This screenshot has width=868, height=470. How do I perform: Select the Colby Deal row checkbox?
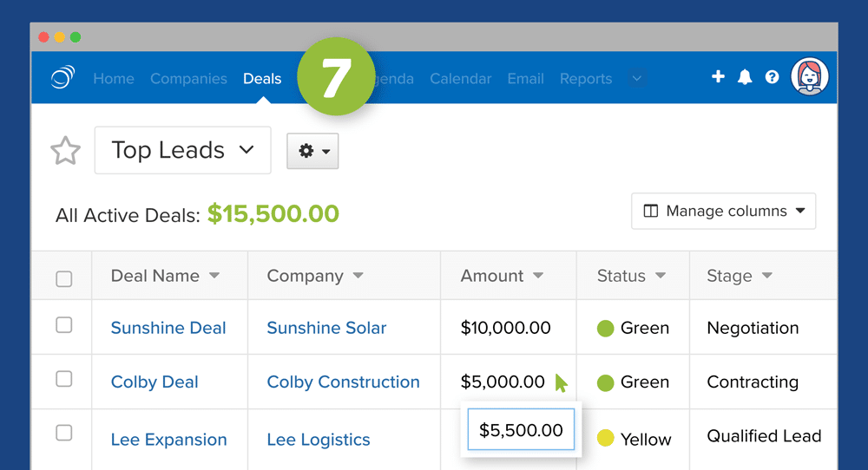tap(63, 379)
